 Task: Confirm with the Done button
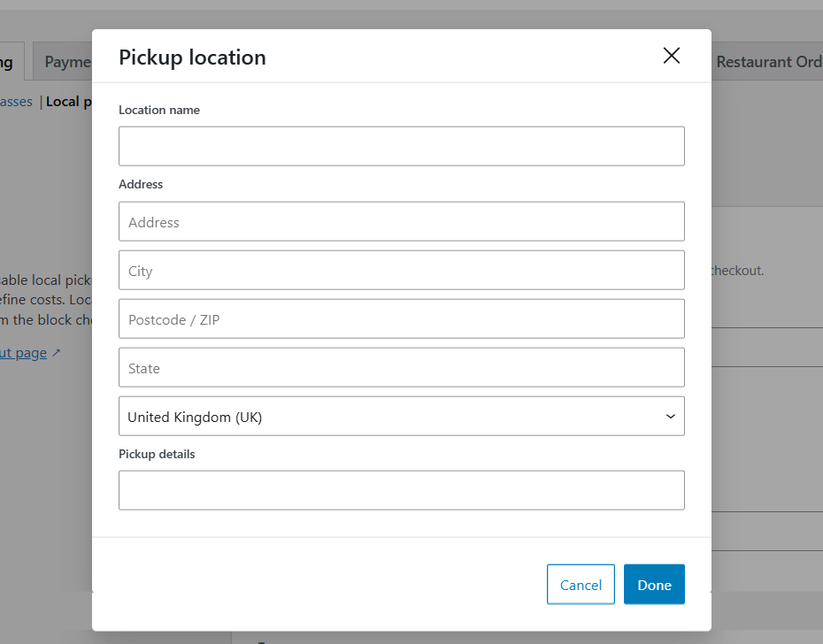pos(654,584)
